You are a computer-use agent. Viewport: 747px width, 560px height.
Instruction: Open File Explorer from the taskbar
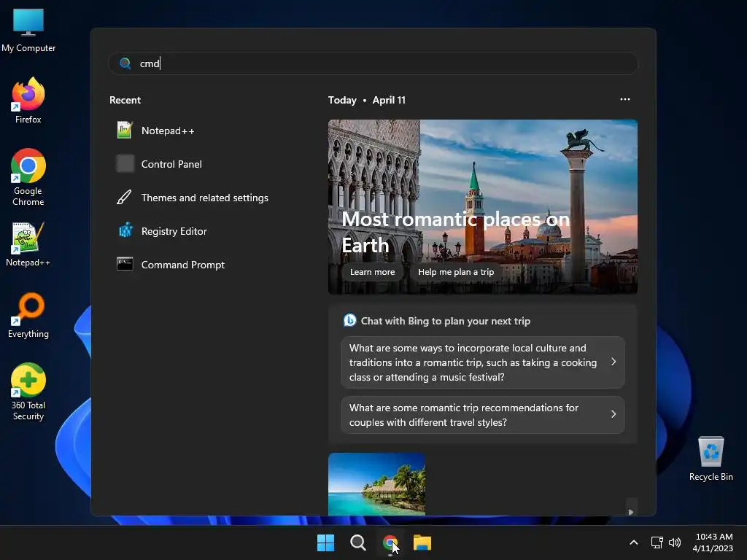click(422, 542)
